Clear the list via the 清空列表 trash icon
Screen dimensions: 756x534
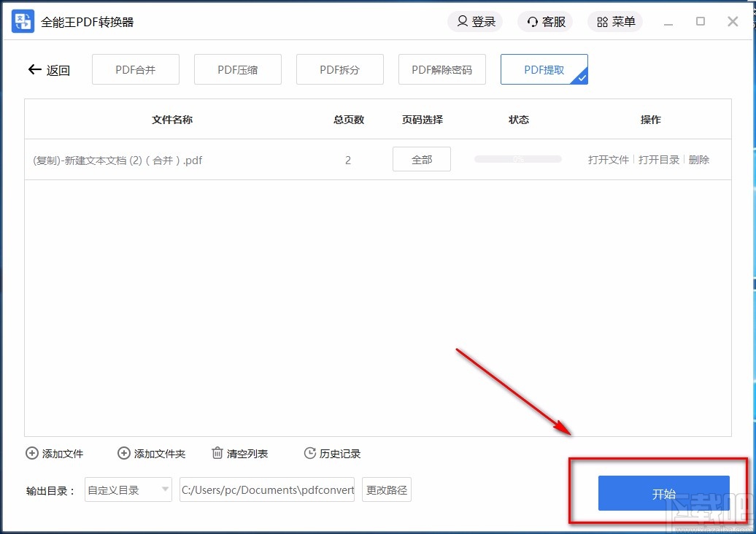(217, 453)
